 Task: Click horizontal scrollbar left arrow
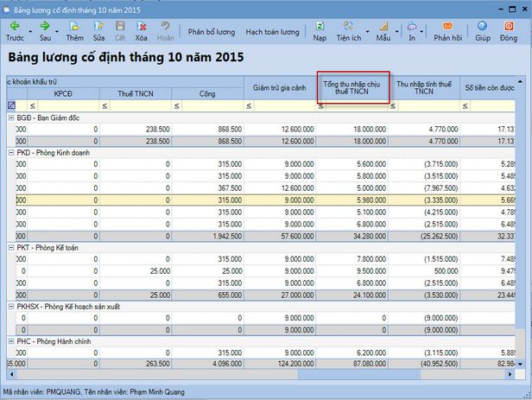pyautogui.click(x=12, y=374)
